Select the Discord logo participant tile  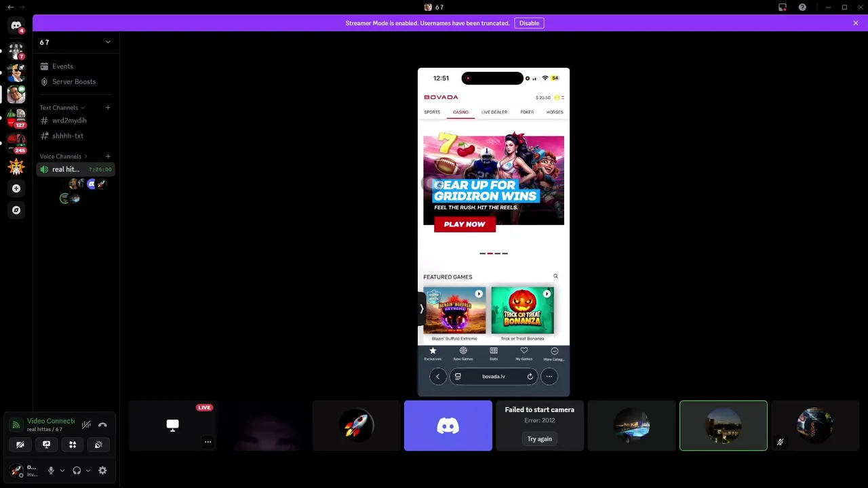click(x=448, y=426)
